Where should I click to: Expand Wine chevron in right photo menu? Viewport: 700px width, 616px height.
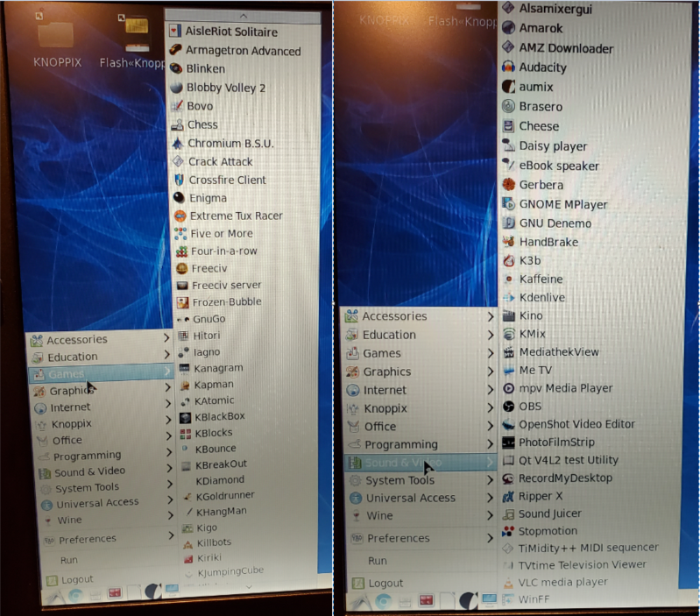491,515
